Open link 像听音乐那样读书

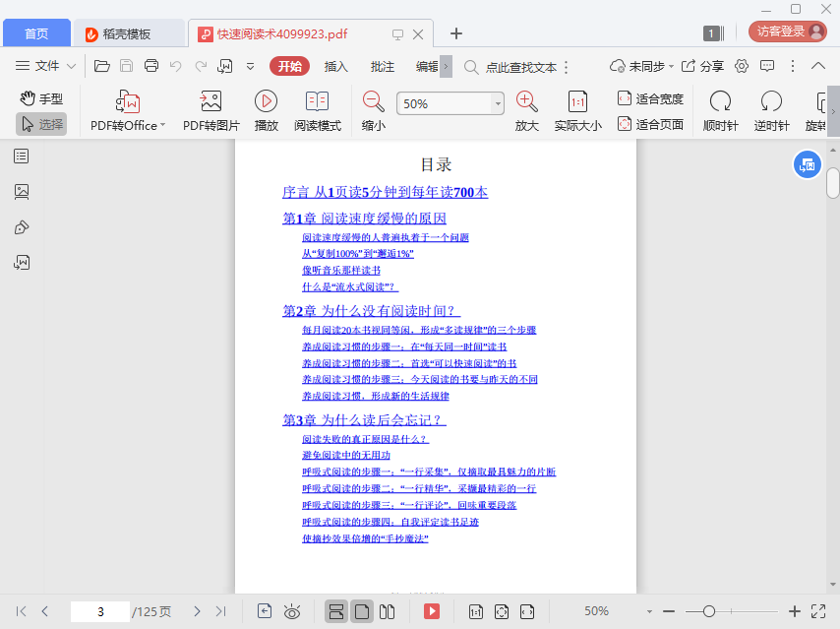(341, 270)
